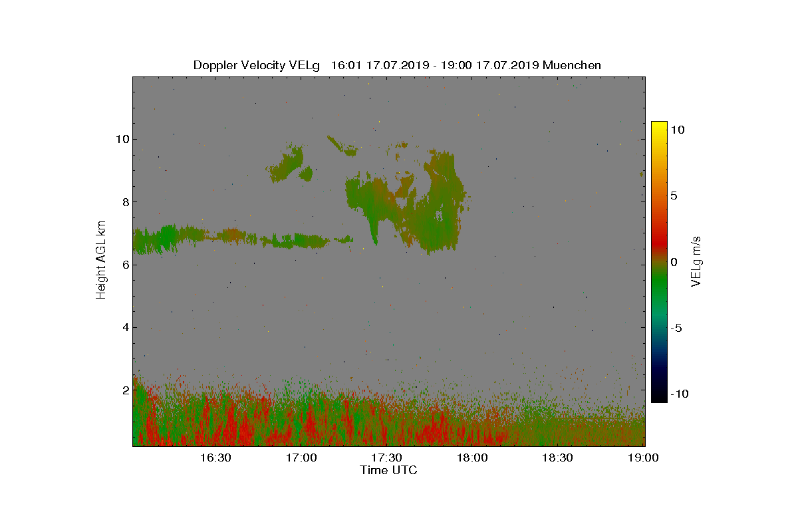Select the "Time UTC" x-axis label
798x532 pixels.
click(389, 470)
